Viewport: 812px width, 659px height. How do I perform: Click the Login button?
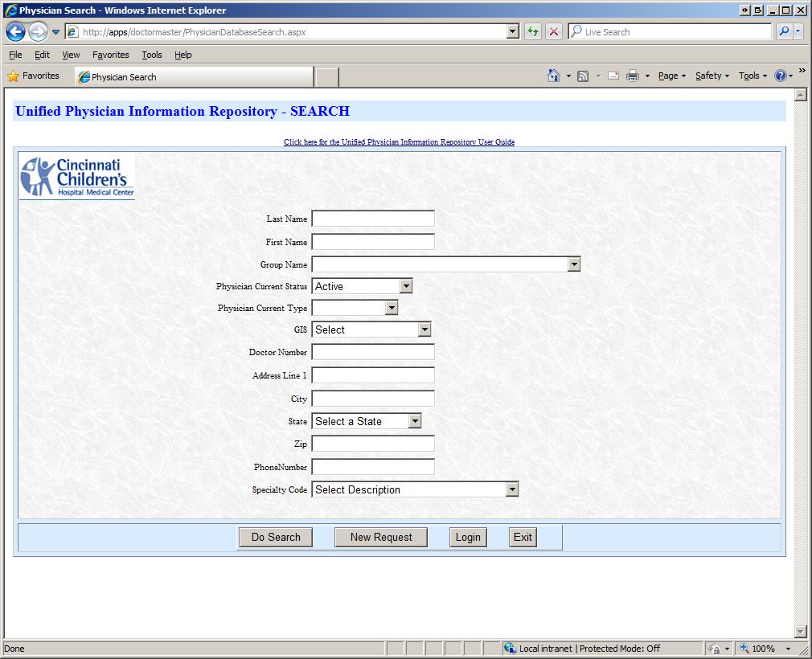(x=468, y=538)
